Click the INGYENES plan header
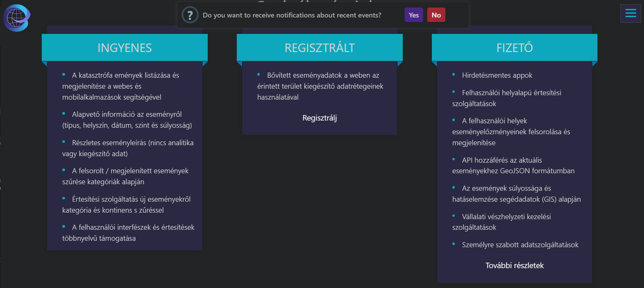This screenshot has height=288, width=644. [125, 48]
